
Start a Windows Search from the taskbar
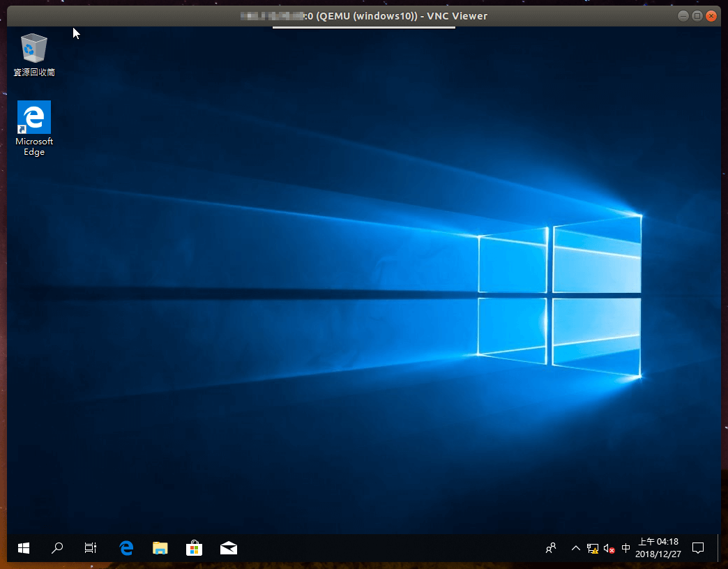pyautogui.click(x=57, y=548)
